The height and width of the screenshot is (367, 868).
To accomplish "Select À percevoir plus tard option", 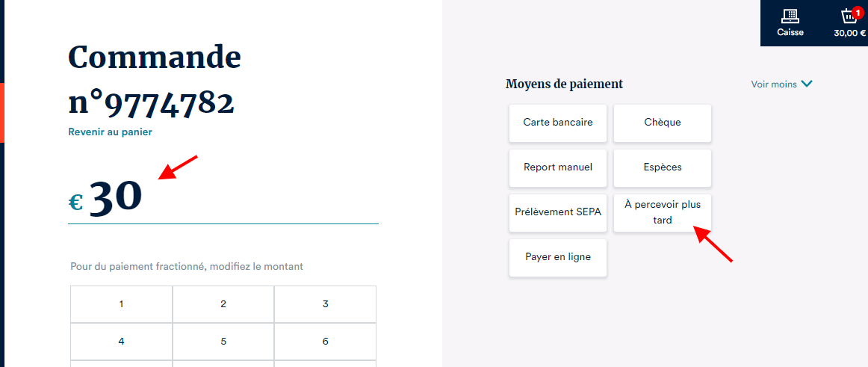I will click(x=663, y=212).
